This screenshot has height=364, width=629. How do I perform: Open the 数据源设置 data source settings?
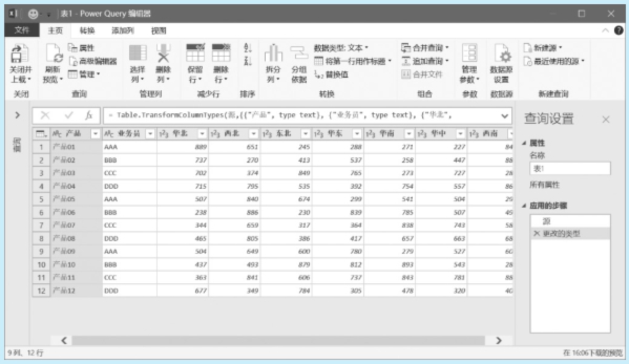501,57
